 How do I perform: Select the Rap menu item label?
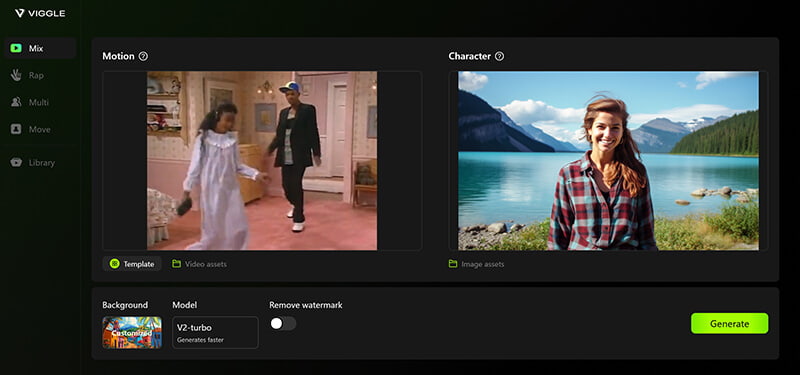36,75
